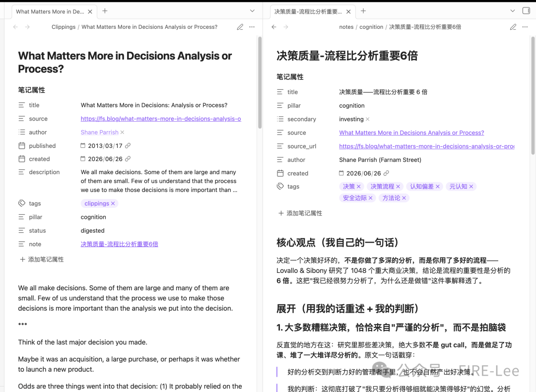Open the source_url fs.blog link
The width and height of the screenshot is (536, 392).
[x=427, y=146]
